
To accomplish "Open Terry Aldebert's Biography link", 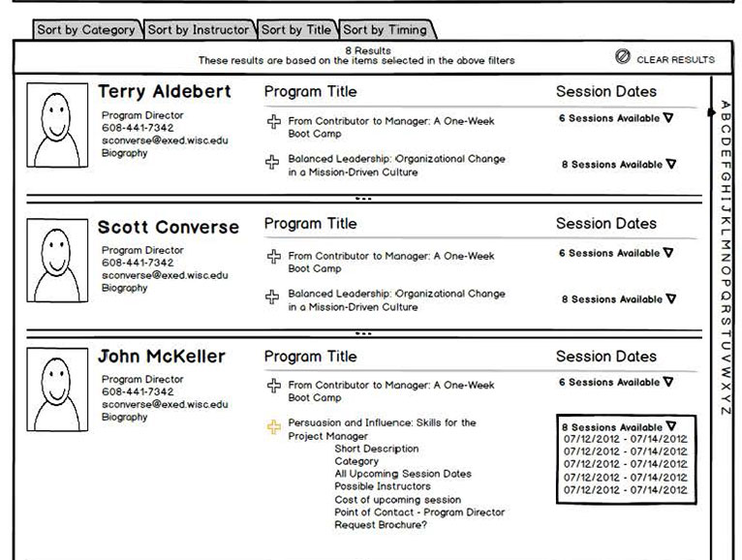I will coord(124,153).
